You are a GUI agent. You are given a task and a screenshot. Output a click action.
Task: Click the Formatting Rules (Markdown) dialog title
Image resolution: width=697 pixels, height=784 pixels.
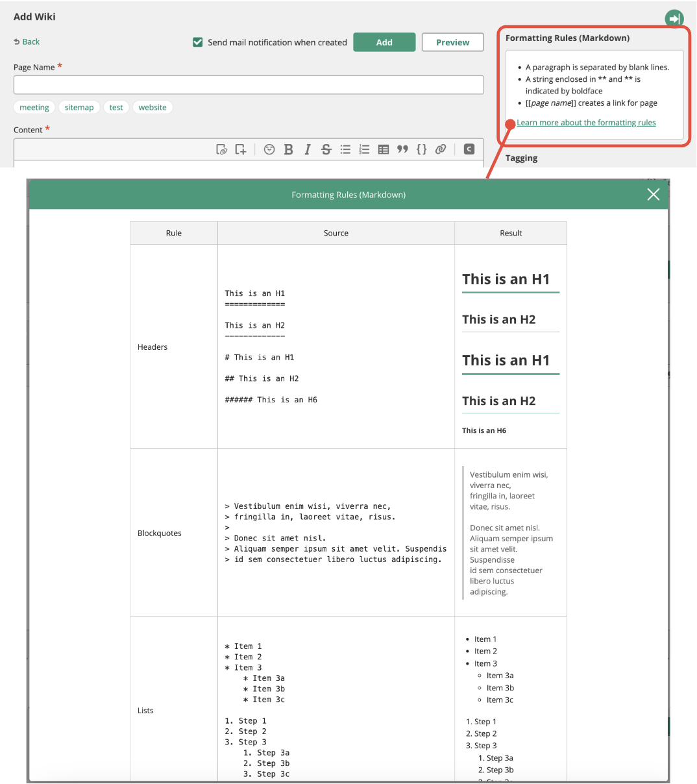click(x=348, y=195)
